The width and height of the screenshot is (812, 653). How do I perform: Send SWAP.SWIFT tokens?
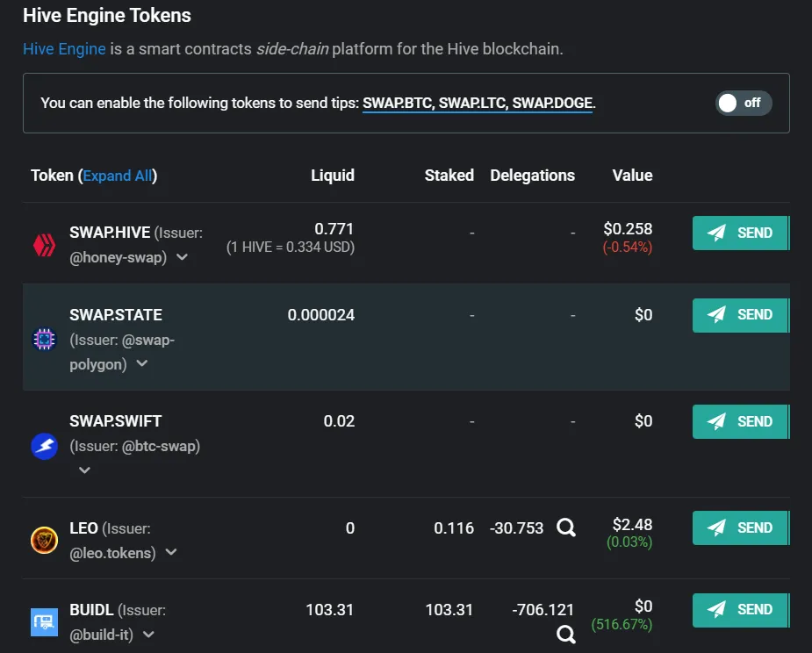point(741,421)
